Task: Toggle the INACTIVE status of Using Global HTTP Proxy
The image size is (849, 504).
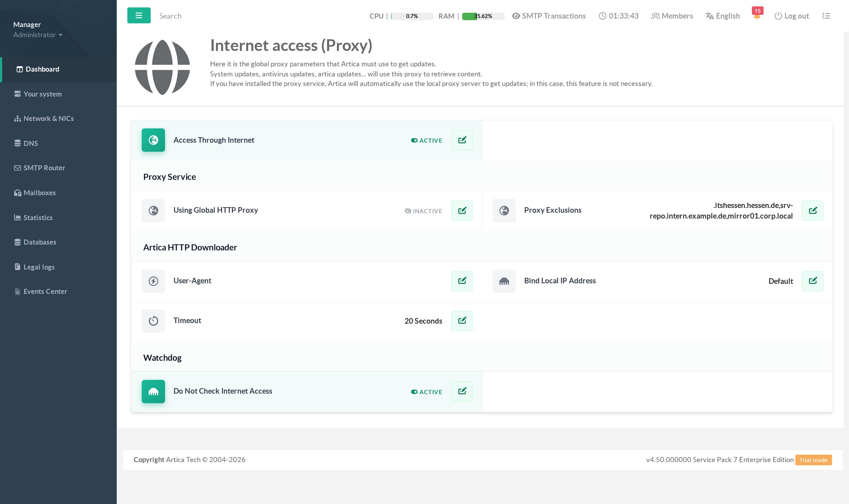Action: click(423, 211)
